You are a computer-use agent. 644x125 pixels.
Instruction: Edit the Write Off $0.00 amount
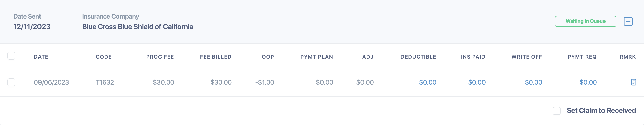click(533, 82)
